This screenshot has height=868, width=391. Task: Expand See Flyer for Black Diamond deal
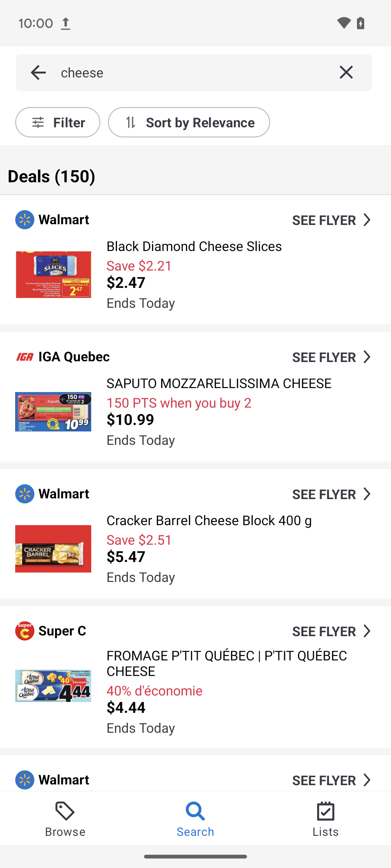pos(331,220)
